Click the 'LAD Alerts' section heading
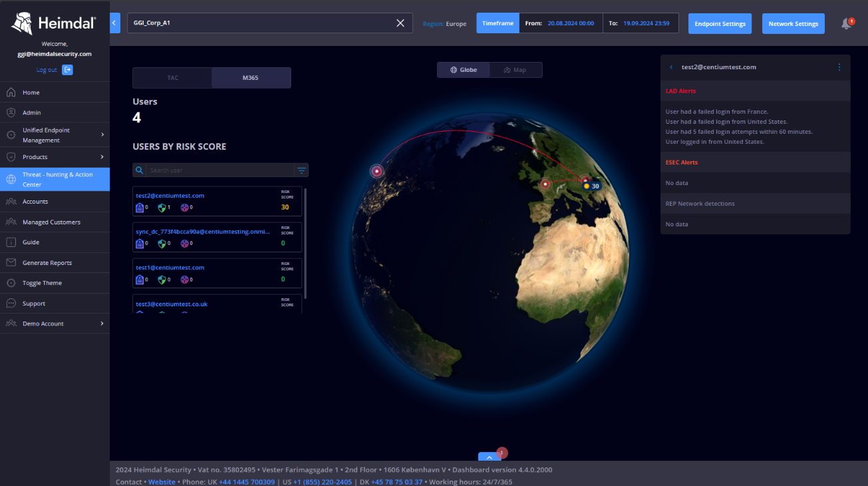 [680, 91]
